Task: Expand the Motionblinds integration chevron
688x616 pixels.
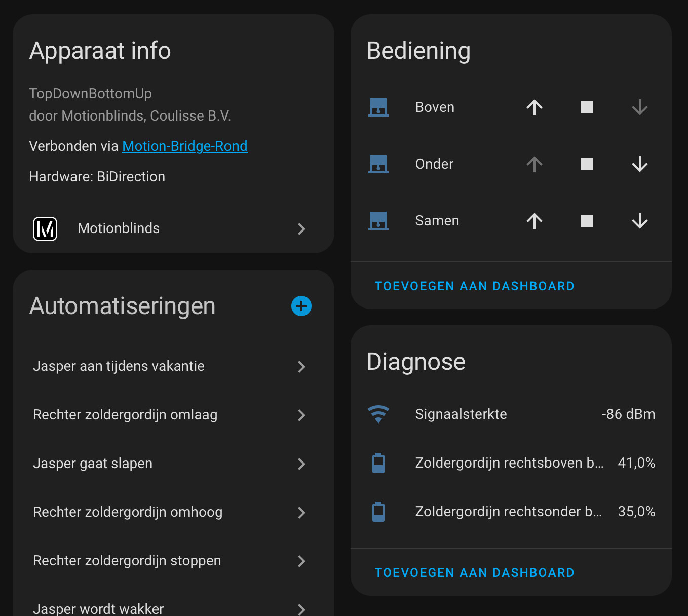Action: coord(301,229)
